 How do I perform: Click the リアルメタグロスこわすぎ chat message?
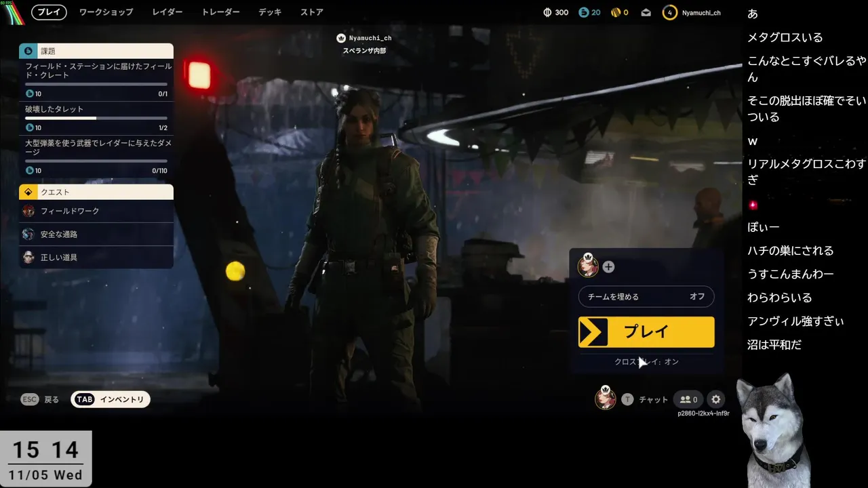(x=807, y=171)
